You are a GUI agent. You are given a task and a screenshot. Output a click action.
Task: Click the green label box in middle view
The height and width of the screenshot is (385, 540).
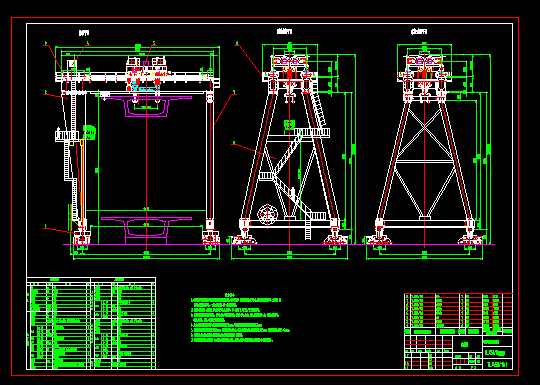[289, 125]
